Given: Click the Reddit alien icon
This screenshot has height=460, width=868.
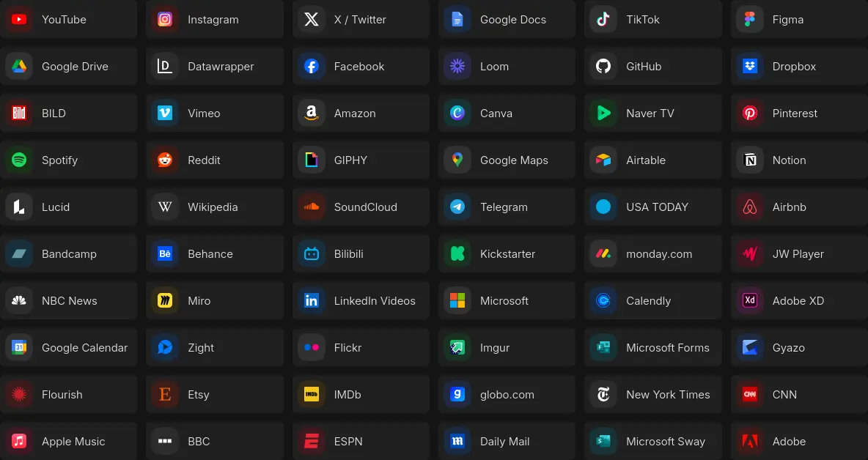Looking at the screenshot, I should point(165,160).
